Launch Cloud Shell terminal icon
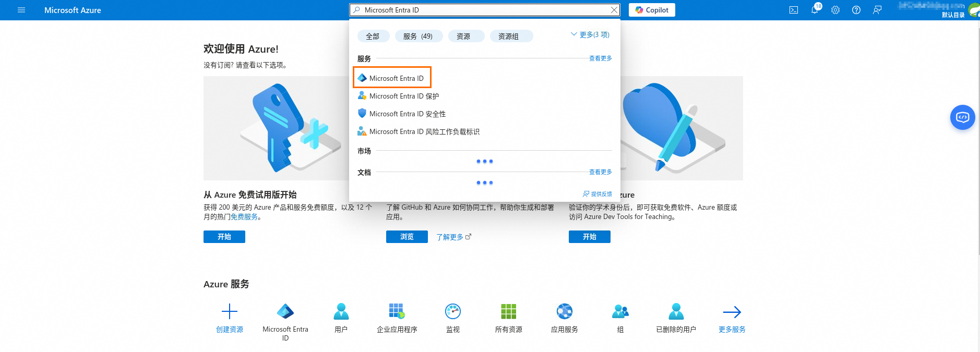Image resolution: width=980 pixels, height=352 pixels. (794, 10)
